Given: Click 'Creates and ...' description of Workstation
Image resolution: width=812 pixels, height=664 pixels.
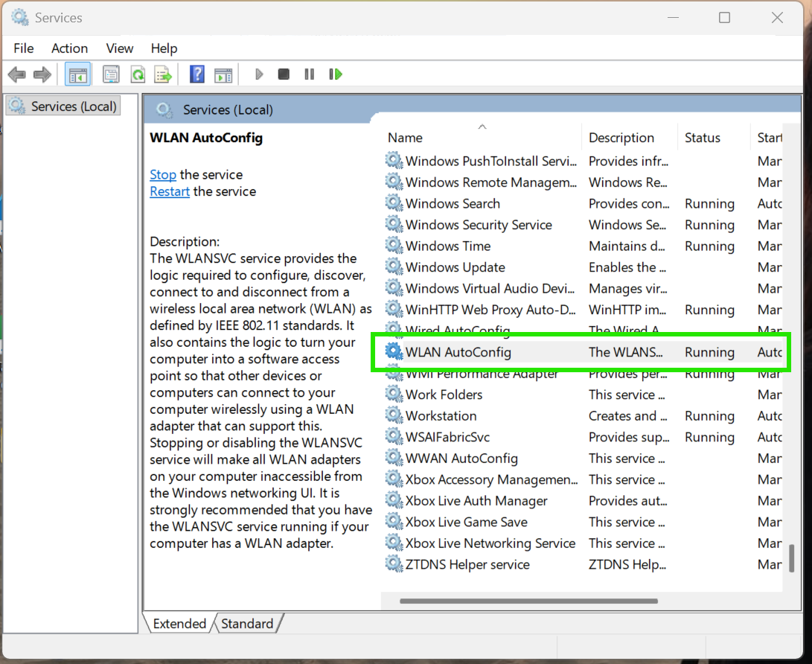Looking at the screenshot, I should [x=627, y=416].
